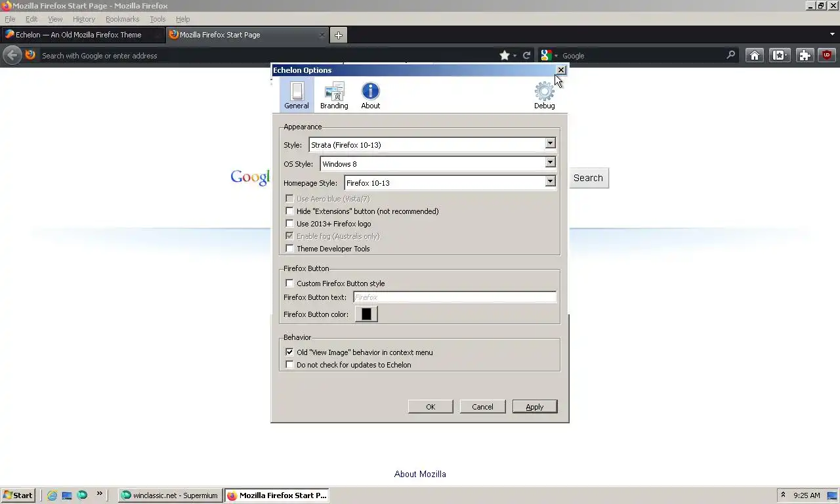This screenshot has height=504, width=840.
Task: Open the Bookmarks menu
Action: (x=123, y=19)
